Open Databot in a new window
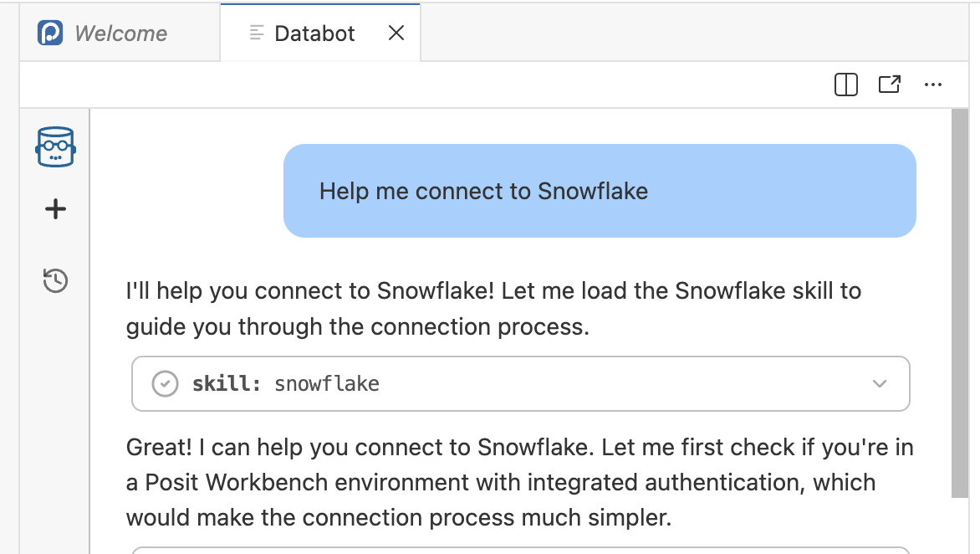980x554 pixels. point(890,85)
